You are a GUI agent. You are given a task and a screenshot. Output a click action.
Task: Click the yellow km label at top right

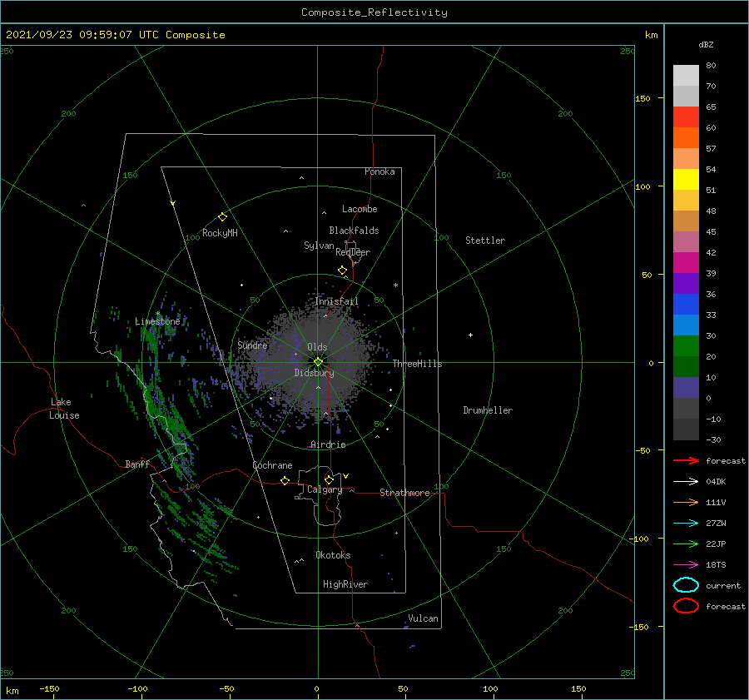point(651,35)
